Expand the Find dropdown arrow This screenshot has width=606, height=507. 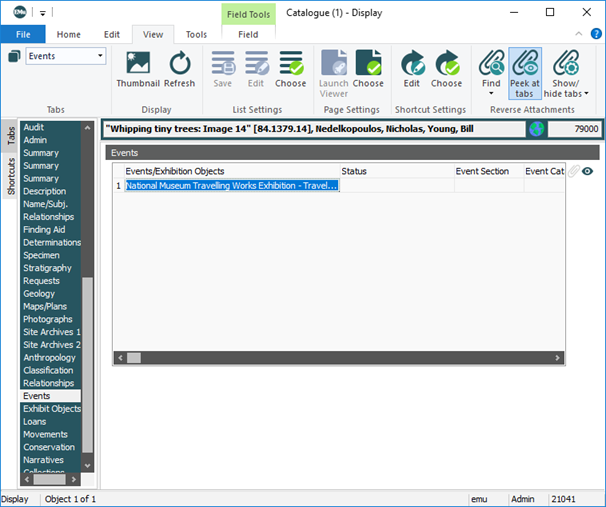point(491,94)
